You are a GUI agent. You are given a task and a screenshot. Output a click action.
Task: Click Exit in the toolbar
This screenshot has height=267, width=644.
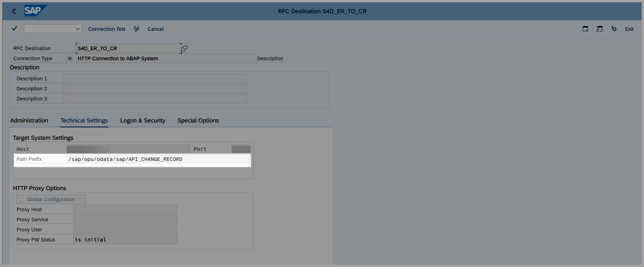(629, 29)
